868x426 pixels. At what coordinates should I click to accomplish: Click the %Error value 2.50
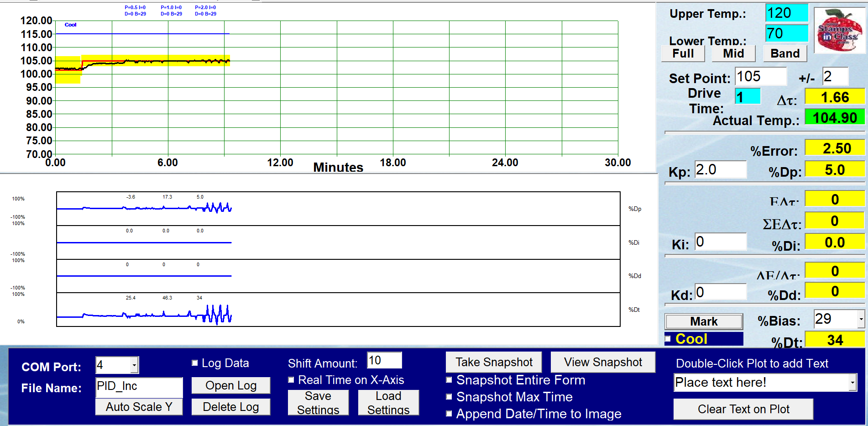(835, 148)
